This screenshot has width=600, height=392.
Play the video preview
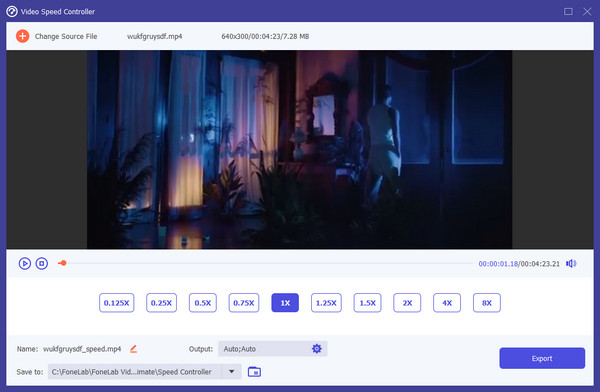[25, 263]
